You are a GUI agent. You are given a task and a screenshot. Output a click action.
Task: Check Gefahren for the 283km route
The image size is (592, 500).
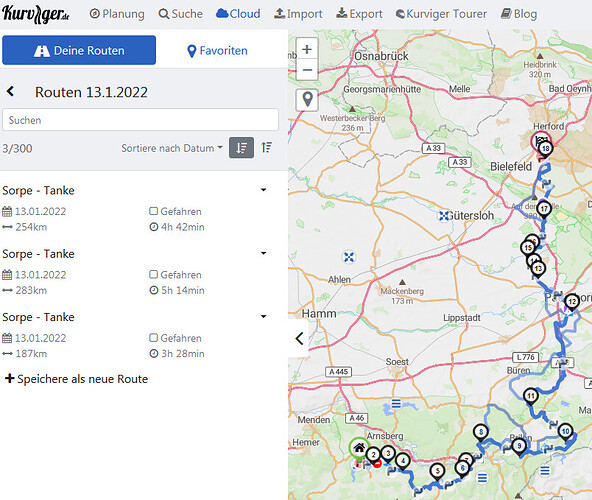(x=153, y=275)
